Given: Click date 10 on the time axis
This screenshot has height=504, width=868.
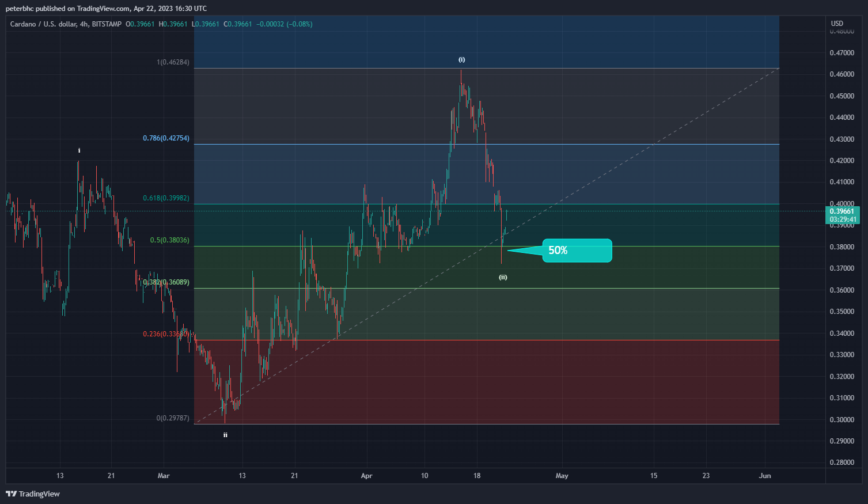Looking at the screenshot, I should pyautogui.click(x=424, y=476).
